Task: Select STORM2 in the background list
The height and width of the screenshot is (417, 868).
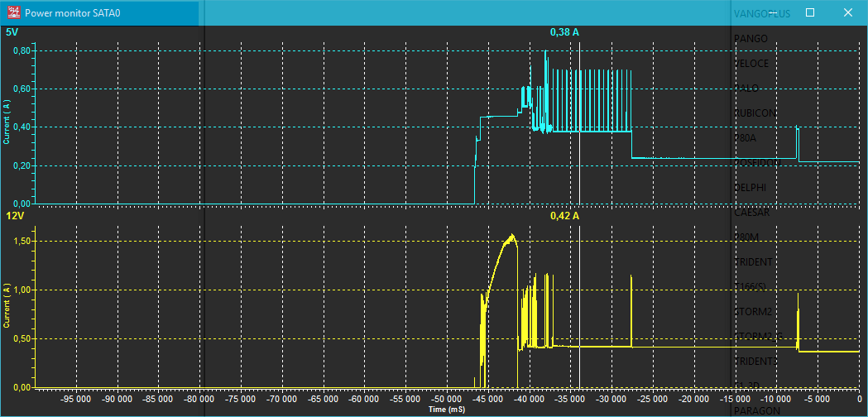Action: point(752,311)
